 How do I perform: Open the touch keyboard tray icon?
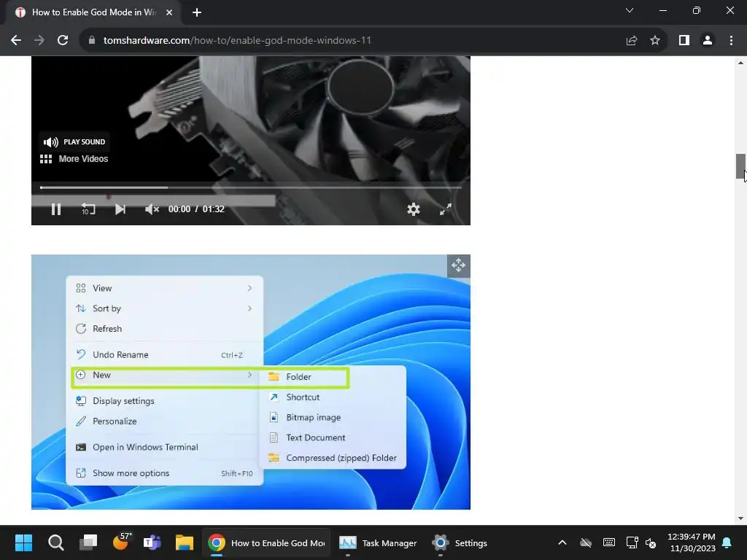tap(609, 542)
